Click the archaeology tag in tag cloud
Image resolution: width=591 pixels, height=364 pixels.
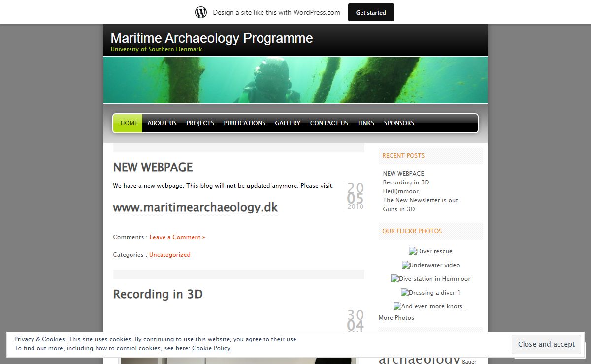(x=419, y=359)
